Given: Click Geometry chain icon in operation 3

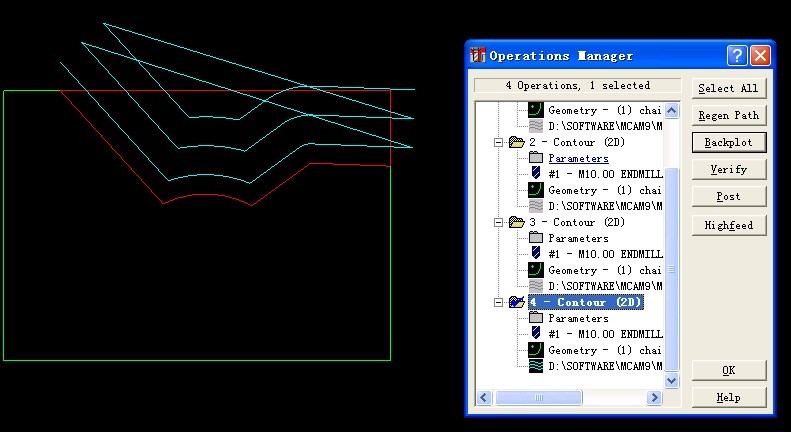Looking at the screenshot, I should point(536,269).
